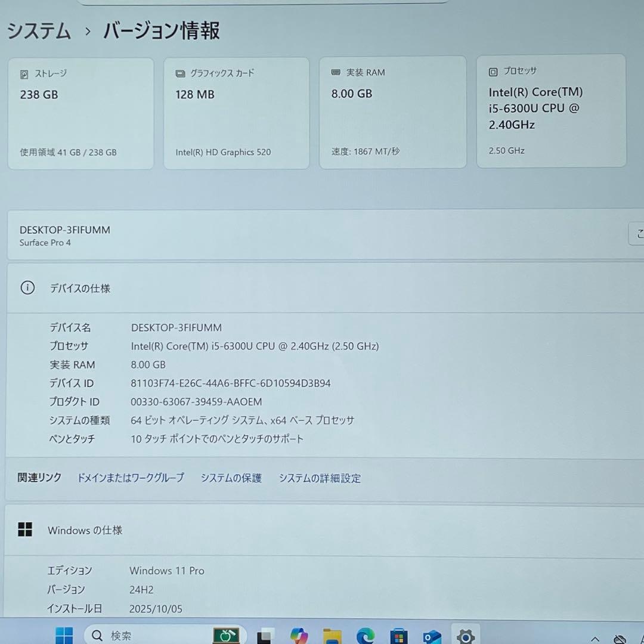Click the graphics card icon on グラフィックス カード card
Screen dimensions: 644x644
tap(179, 73)
